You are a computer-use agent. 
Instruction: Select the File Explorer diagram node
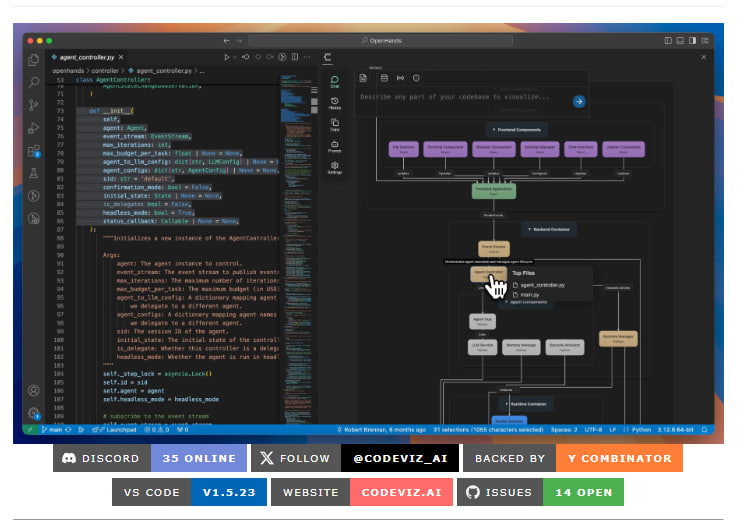(404, 149)
